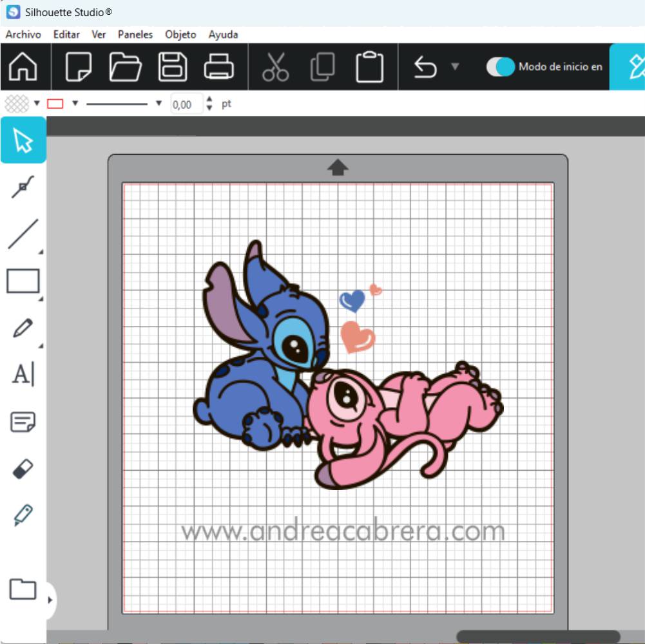The width and height of the screenshot is (645, 644).
Task: Select the Text tool
Action: (23, 374)
